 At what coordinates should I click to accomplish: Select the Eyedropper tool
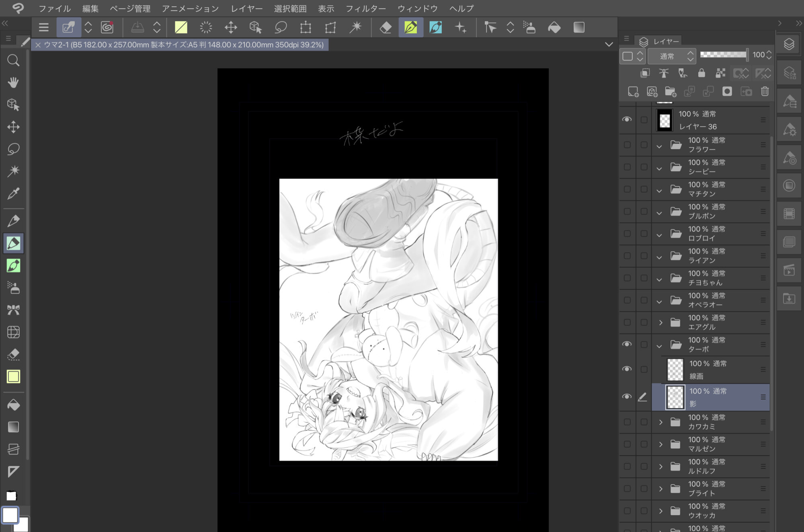[13, 193]
